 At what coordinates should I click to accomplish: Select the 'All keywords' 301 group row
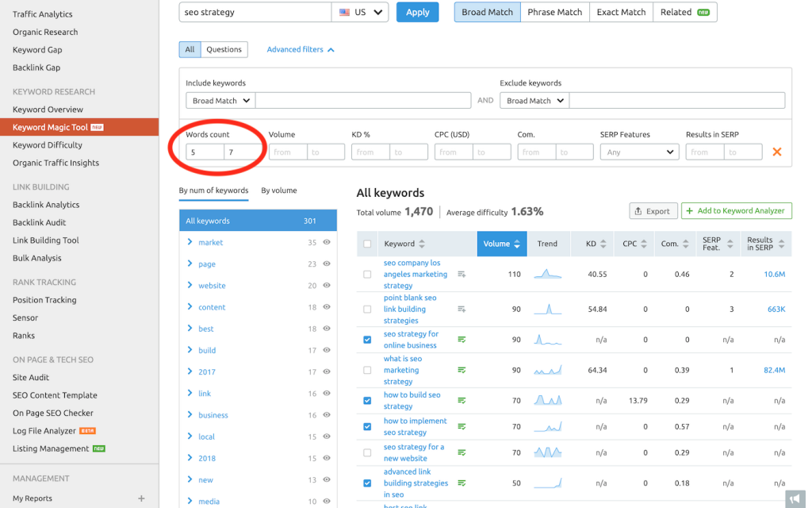point(258,221)
